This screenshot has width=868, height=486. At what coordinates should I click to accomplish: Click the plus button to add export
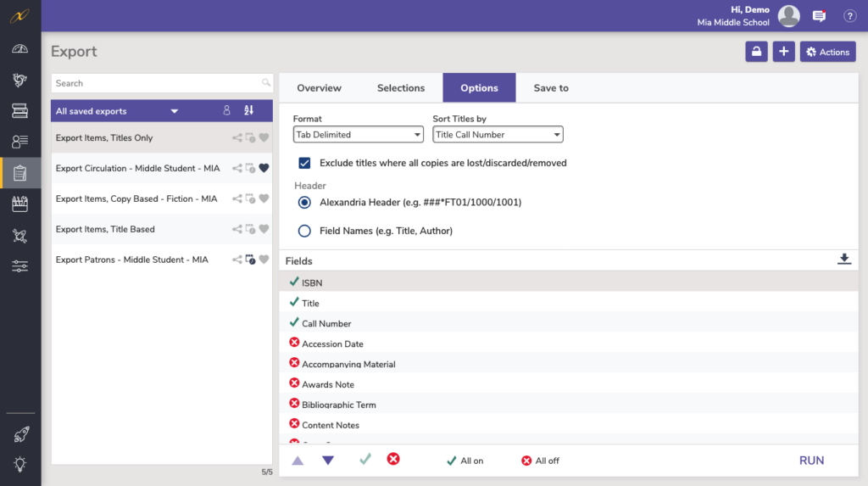pos(784,52)
